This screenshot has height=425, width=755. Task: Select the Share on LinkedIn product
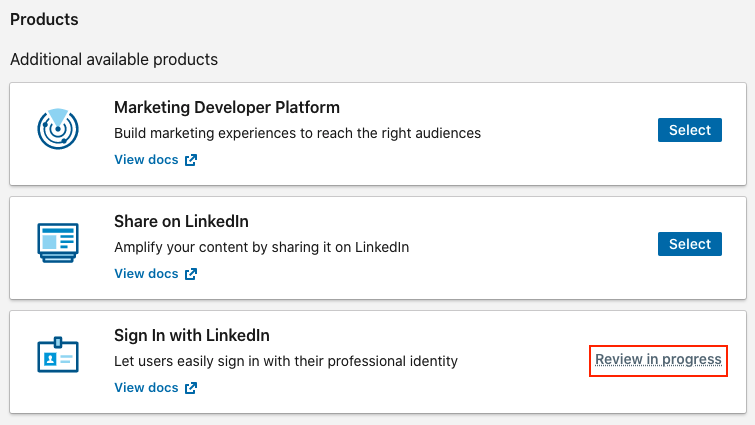click(690, 244)
